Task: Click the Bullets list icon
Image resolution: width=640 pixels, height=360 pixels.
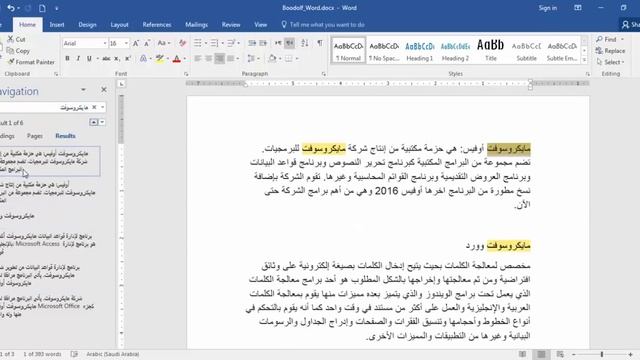Action: click(x=198, y=43)
